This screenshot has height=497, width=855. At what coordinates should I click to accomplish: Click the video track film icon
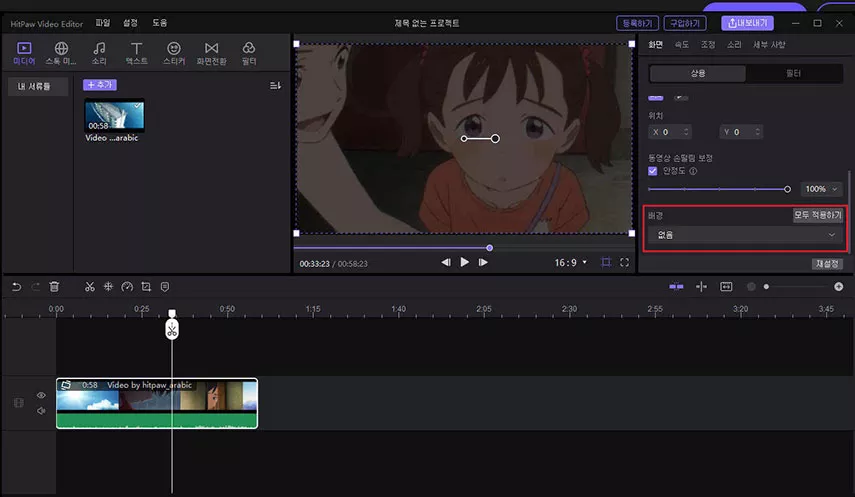pos(19,403)
